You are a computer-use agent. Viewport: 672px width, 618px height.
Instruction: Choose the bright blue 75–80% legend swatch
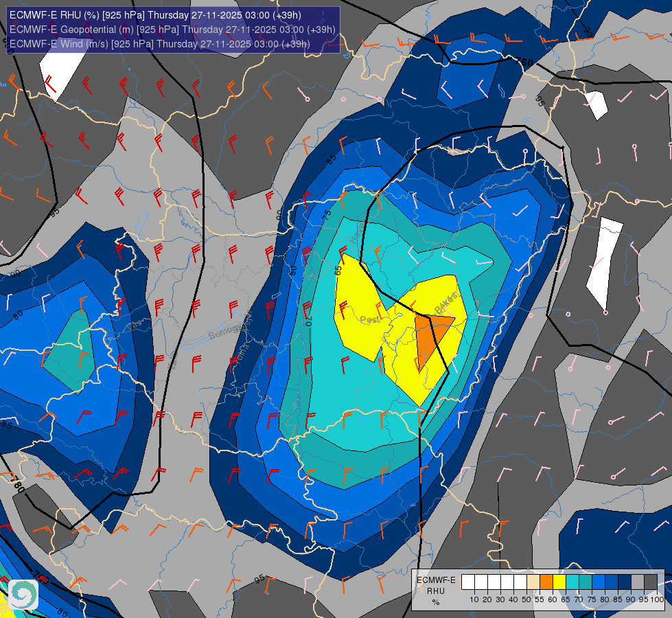tap(599, 582)
